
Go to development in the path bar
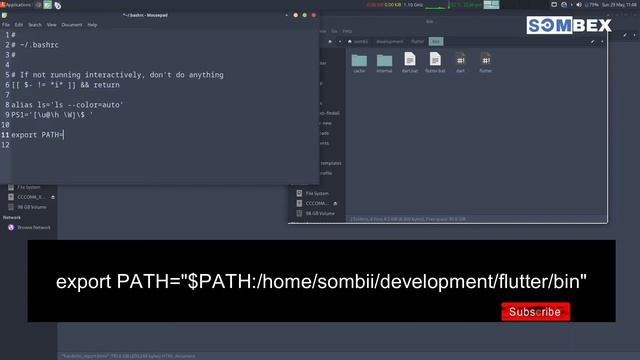[x=389, y=42]
